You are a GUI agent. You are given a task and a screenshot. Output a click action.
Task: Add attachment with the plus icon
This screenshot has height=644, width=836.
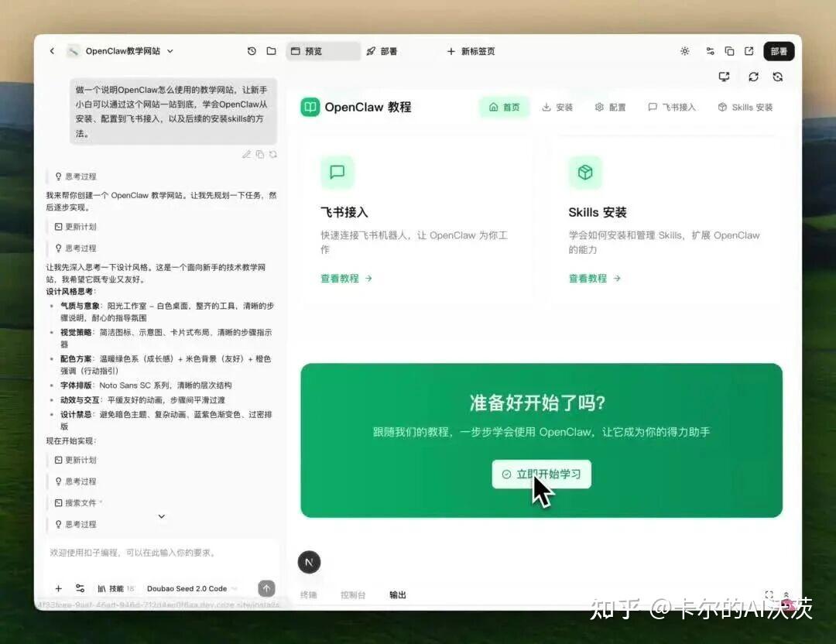(x=59, y=588)
